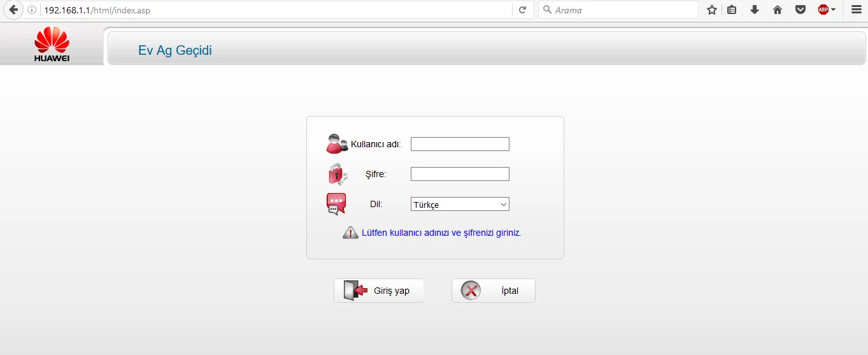This screenshot has height=355, width=868.
Task: Click into the Şifre password field
Action: (460, 174)
